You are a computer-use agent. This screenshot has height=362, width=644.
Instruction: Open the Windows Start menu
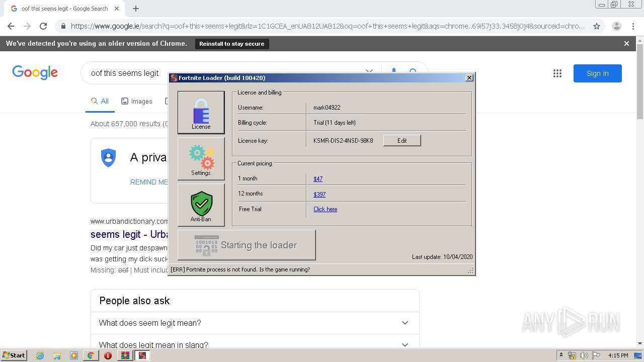click(14, 355)
